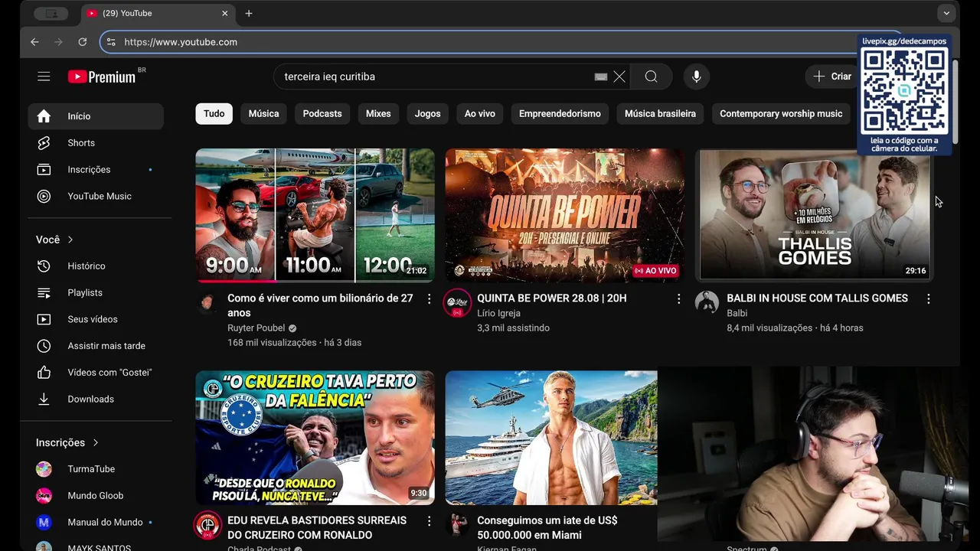Open Charla Podcast channel avatar
Viewport: 980px width, 551px height.
click(x=207, y=525)
